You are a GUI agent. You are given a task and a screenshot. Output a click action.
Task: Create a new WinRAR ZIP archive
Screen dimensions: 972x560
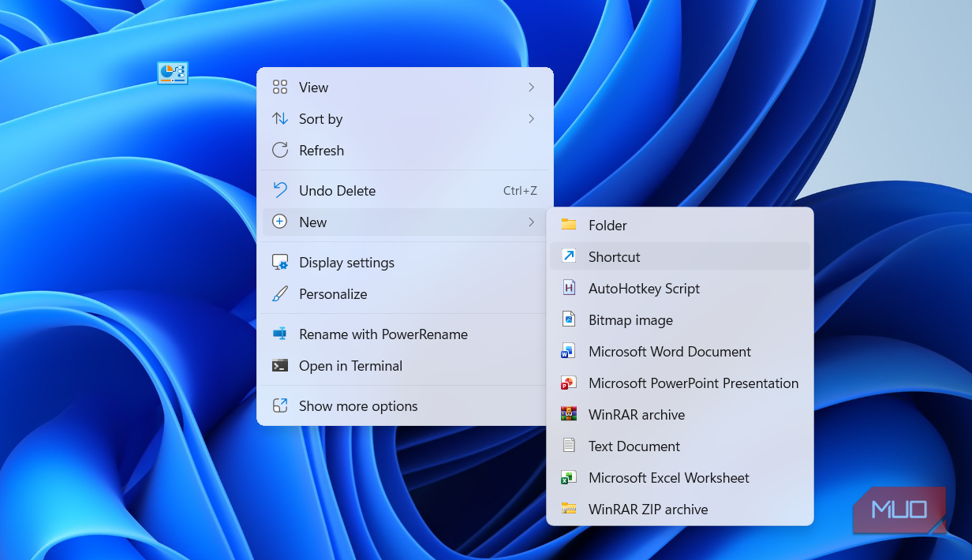tap(680, 509)
